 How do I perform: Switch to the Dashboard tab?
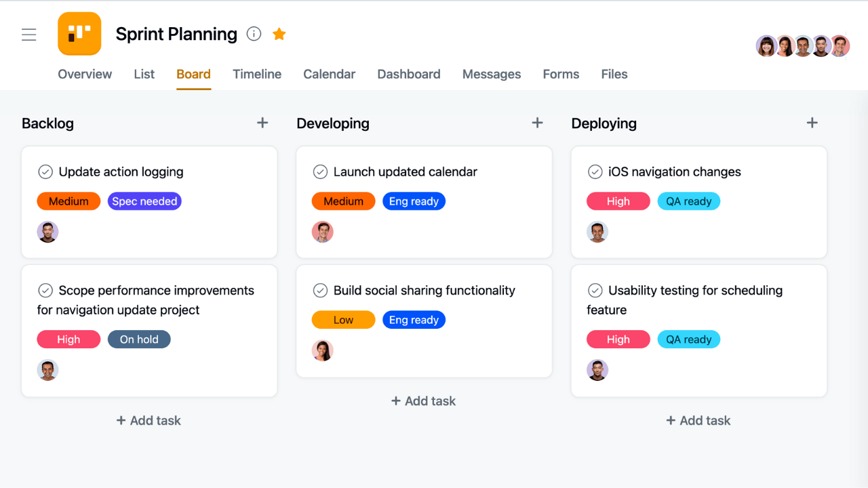click(x=409, y=75)
